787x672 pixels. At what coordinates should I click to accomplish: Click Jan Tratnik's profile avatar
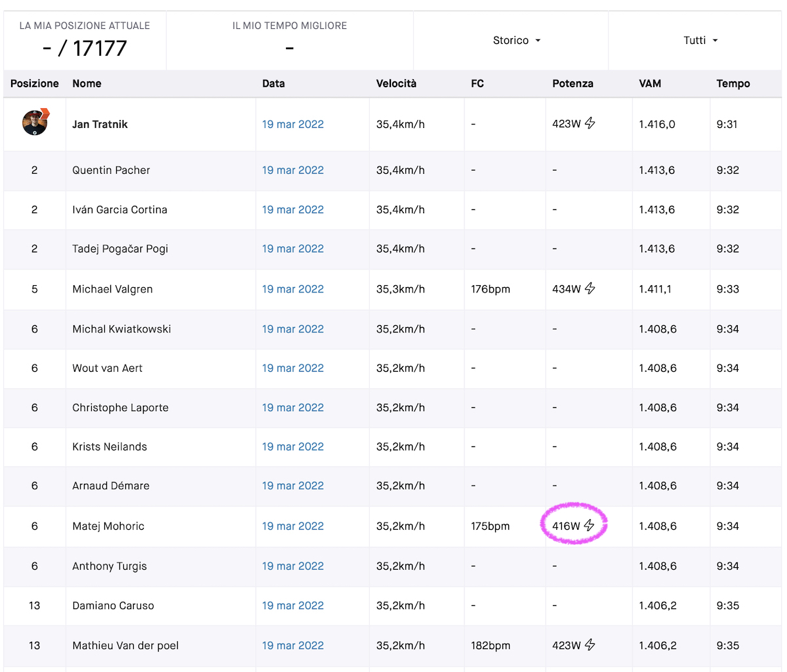[35, 123]
